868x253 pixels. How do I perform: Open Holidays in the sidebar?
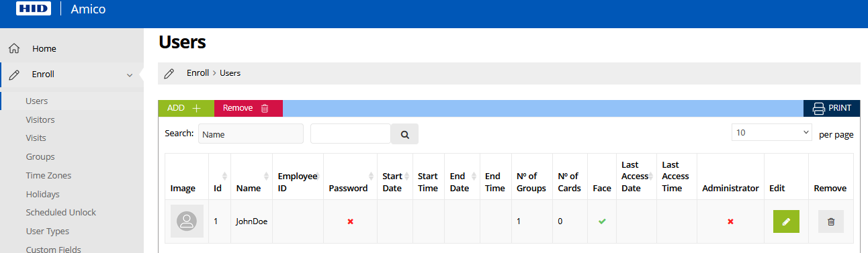click(42, 194)
